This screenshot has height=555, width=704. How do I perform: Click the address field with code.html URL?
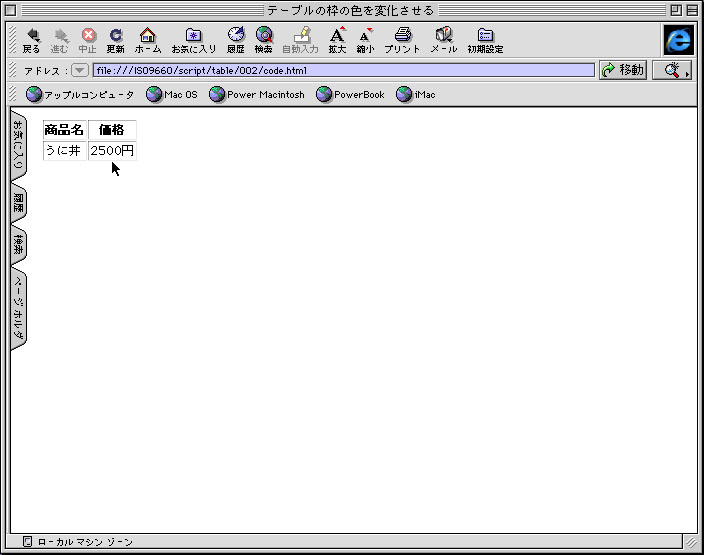343,70
